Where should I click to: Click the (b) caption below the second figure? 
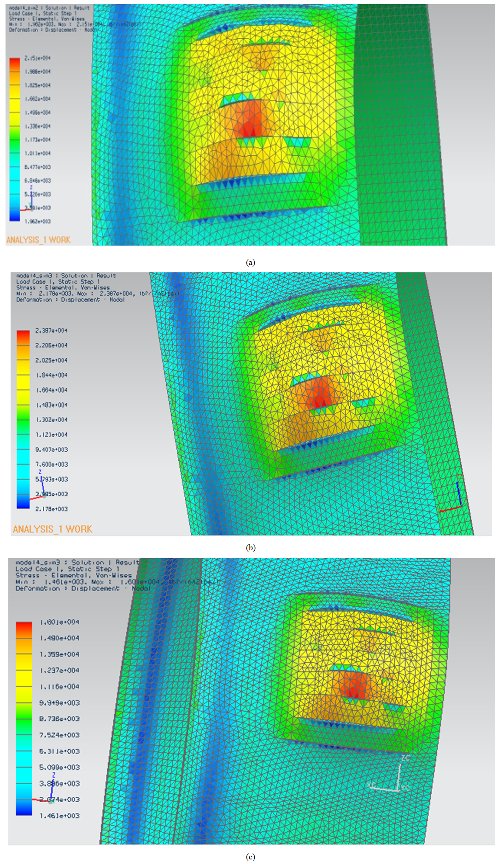pyautogui.click(x=251, y=547)
